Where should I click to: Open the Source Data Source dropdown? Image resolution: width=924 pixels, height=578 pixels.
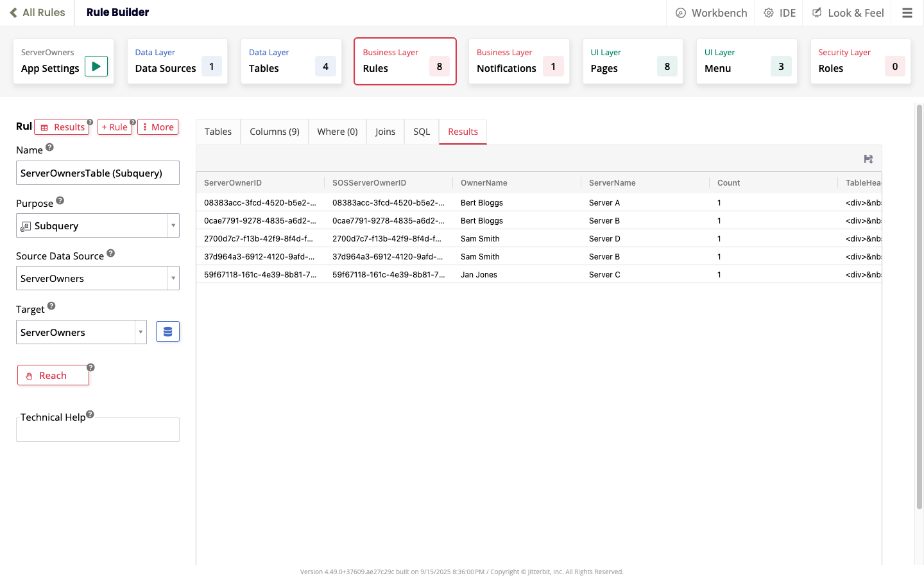tap(173, 278)
